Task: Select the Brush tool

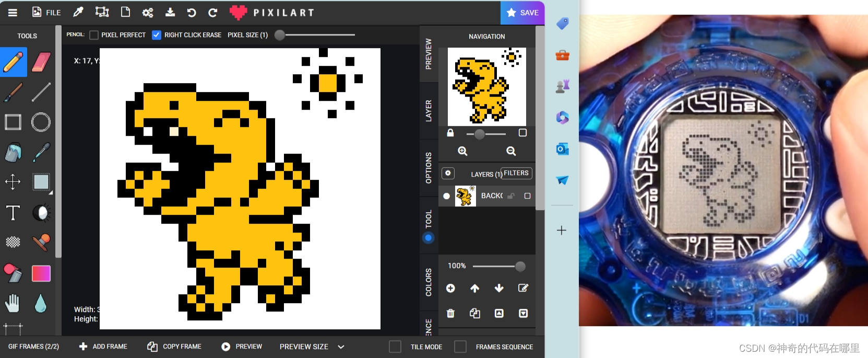Action: [13, 92]
